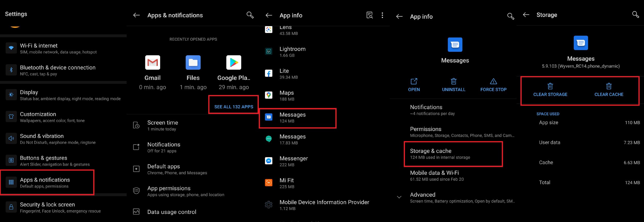Screen dimensions: 644x222
Task: Tap the App size row
Action: tap(589, 123)
